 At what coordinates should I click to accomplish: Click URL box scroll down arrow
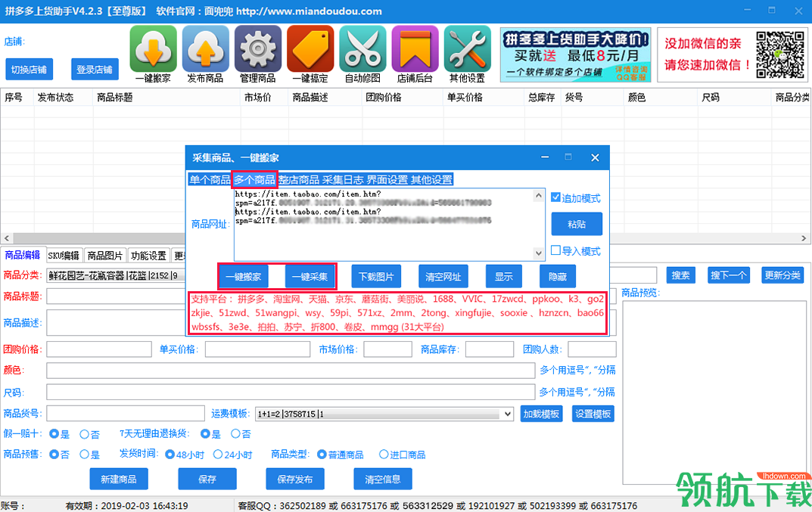coord(539,253)
